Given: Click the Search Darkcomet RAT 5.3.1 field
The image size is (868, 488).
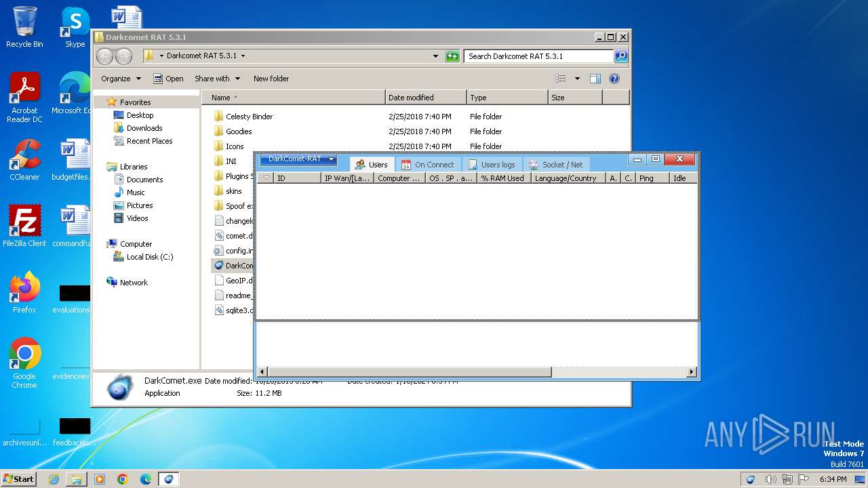Looking at the screenshot, I should point(539,56).
